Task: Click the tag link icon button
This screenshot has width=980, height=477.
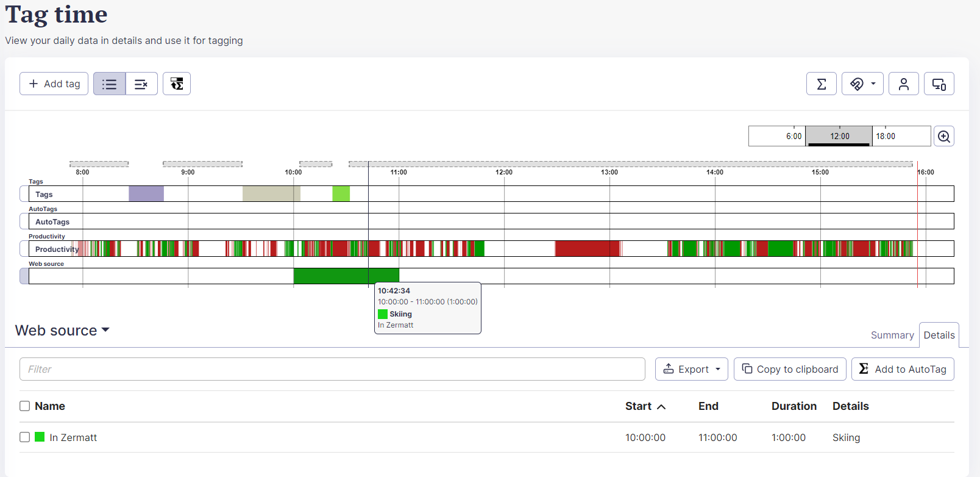Action: pos(856,84)
